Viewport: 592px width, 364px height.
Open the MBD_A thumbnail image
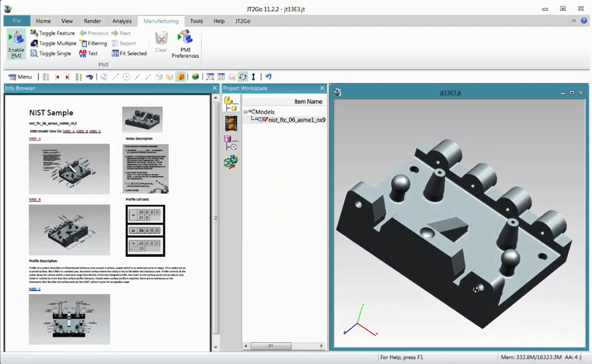point(69,169)
